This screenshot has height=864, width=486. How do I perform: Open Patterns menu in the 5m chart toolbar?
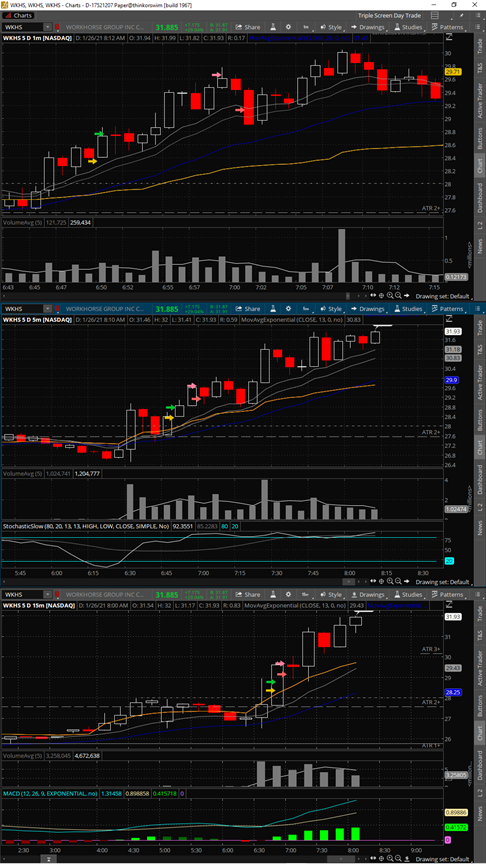(448, 309)
